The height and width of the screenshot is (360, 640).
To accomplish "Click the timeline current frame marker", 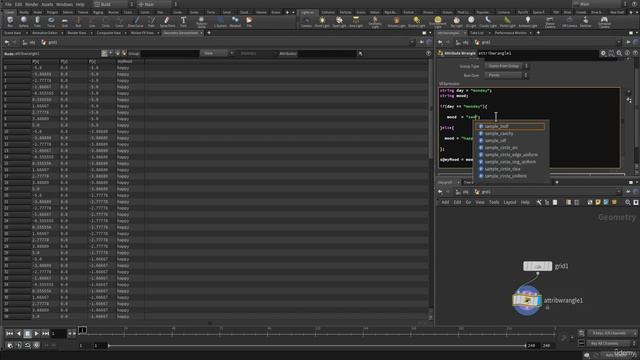I will point(82,329).
